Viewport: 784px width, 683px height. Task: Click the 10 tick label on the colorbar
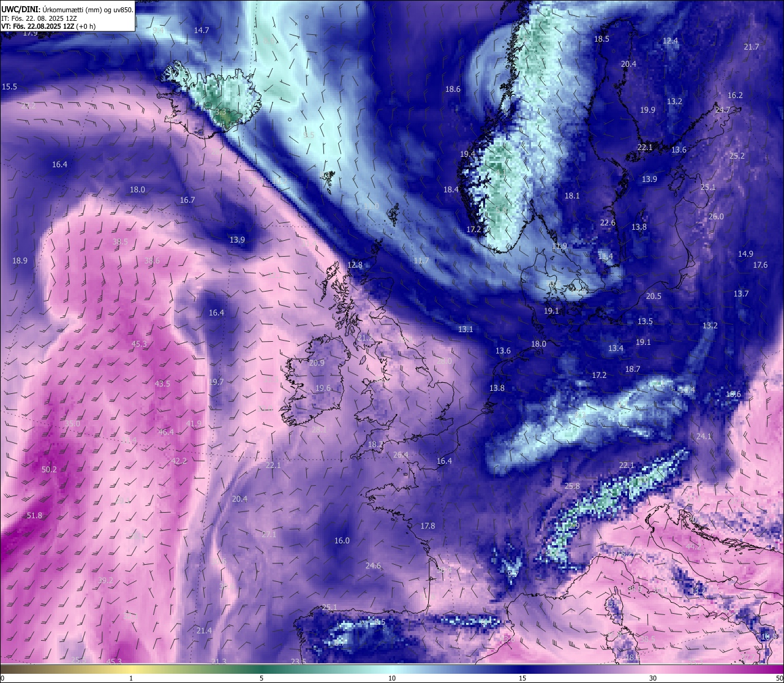pos(392,678)
